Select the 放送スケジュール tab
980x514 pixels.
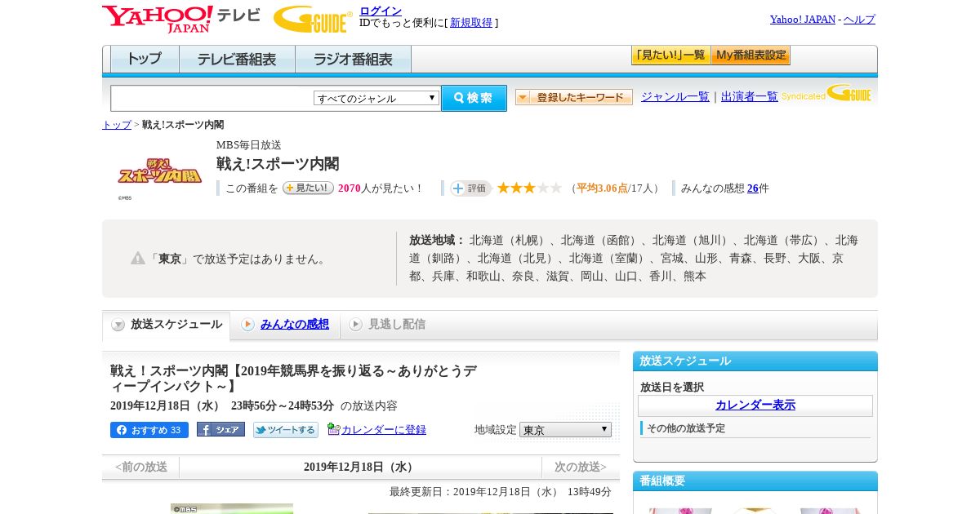click(167, 325)
